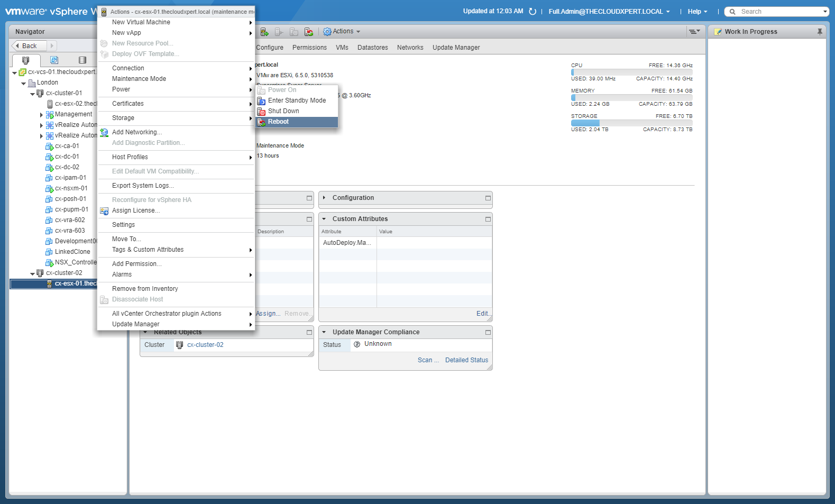Viewport: 835px width, 504px height.
Task: Click the panel view options icon beside Actions bar
Action: click(694, 32)
